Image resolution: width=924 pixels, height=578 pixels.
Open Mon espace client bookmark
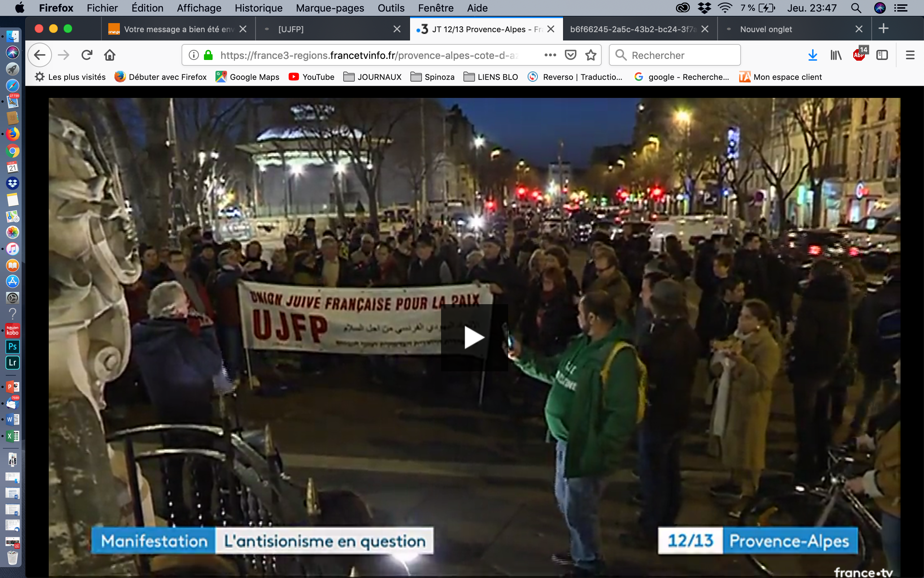780,77
